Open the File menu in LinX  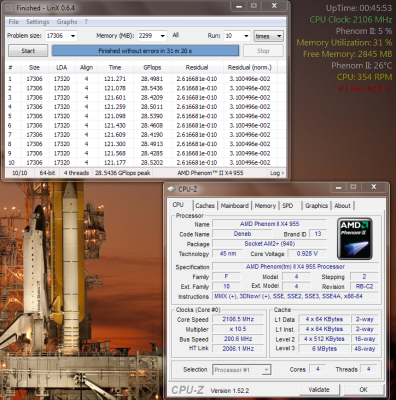14,22
